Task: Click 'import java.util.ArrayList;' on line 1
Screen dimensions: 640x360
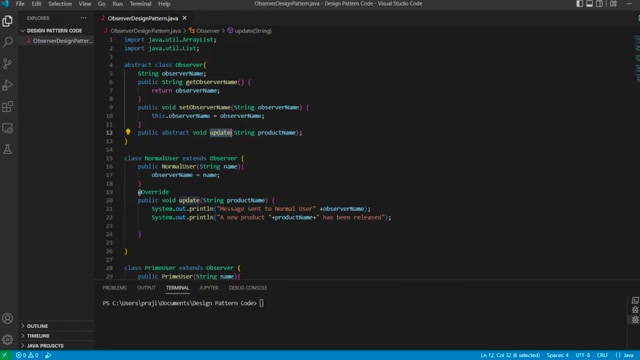Action: click(170, 40)
